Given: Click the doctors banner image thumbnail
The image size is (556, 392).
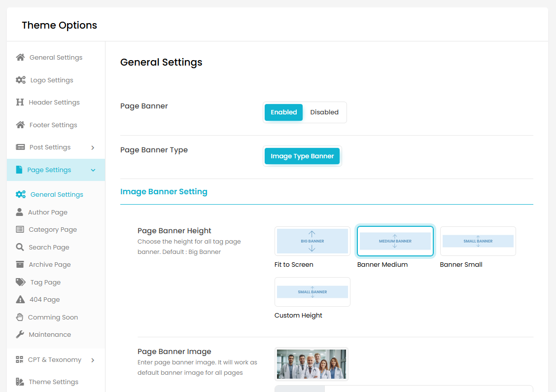Looking at the screenshot, I should point(311,364).
